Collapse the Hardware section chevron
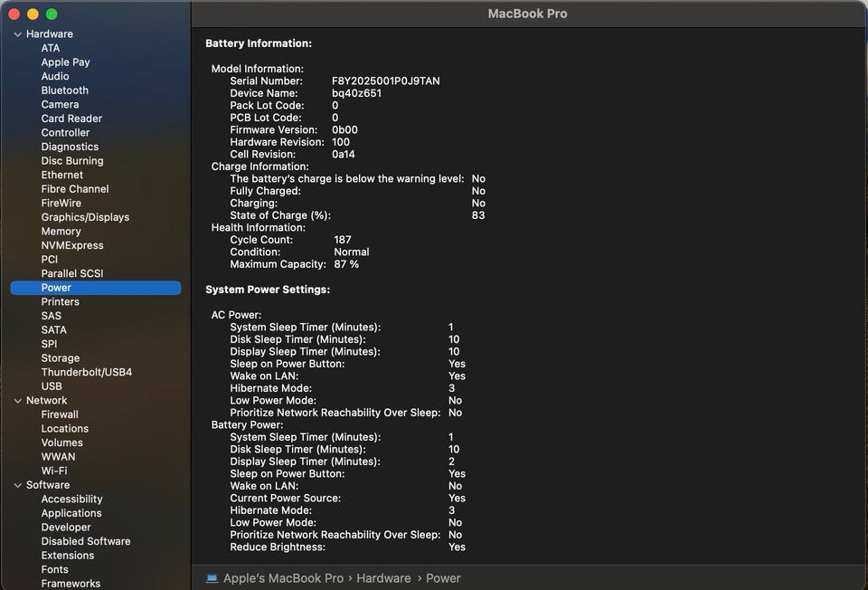Screen dimensions: 868x590 pos(18,34)
